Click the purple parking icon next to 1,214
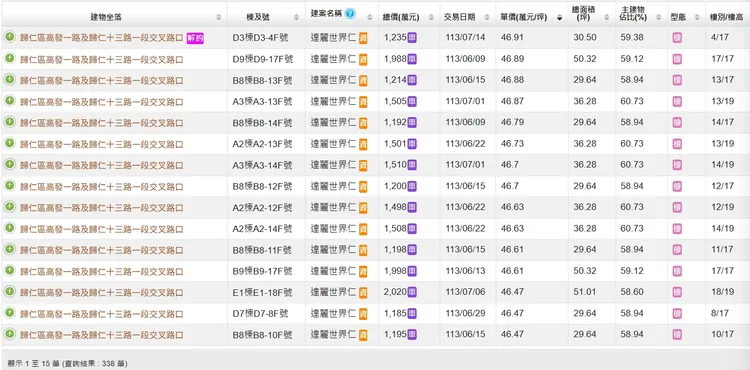The height and width of the screenshot is (370, 750). tap(412, 80)
